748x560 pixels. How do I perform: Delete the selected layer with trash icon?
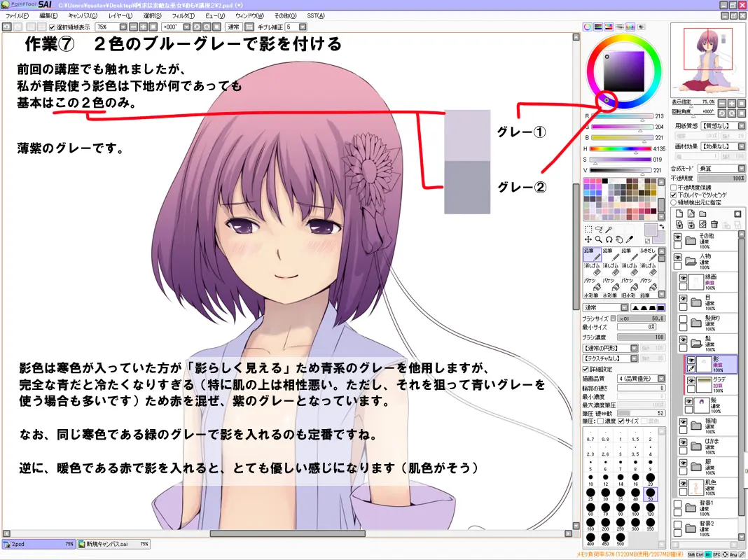[714, 224]
